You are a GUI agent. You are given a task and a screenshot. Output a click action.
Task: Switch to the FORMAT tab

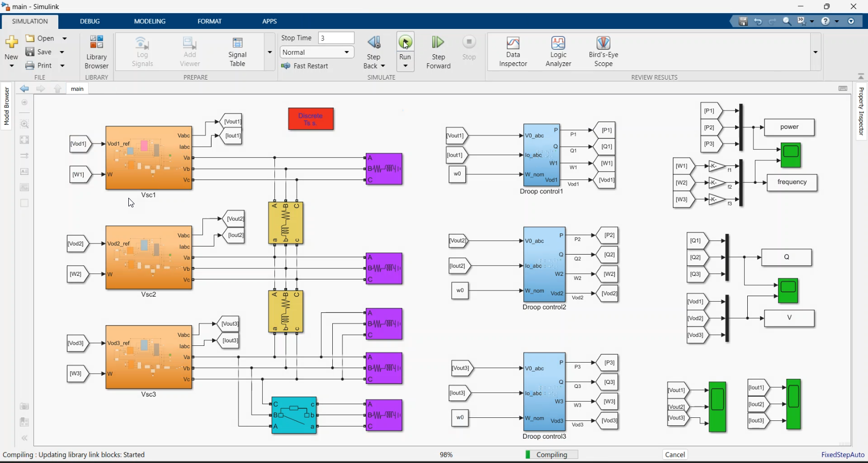point(210,21)
